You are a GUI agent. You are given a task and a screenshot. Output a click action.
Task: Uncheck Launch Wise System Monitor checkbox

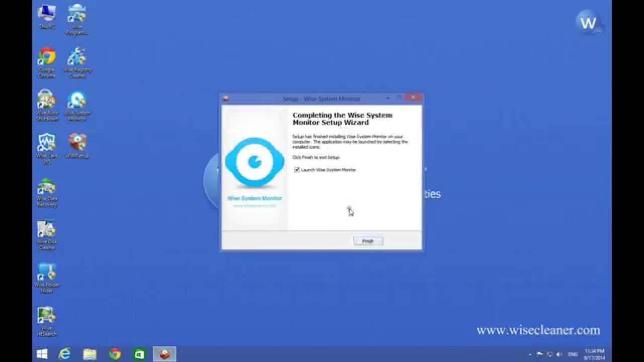(x=297, y=170)
